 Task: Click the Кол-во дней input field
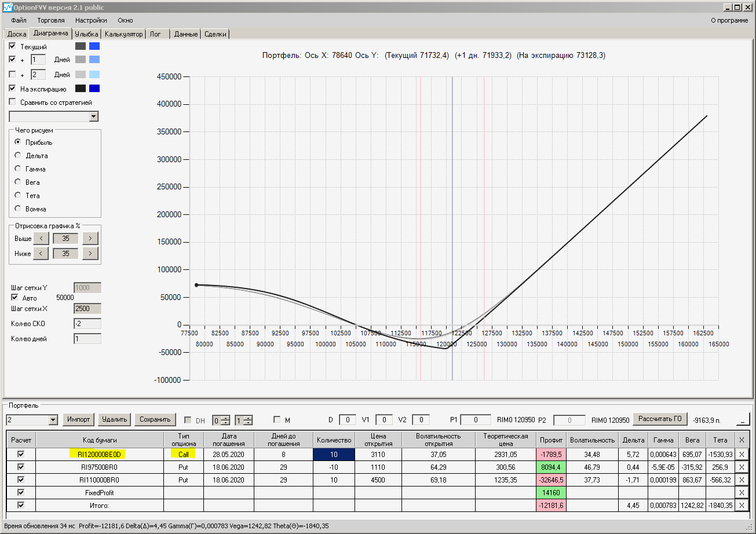(87, 339)
